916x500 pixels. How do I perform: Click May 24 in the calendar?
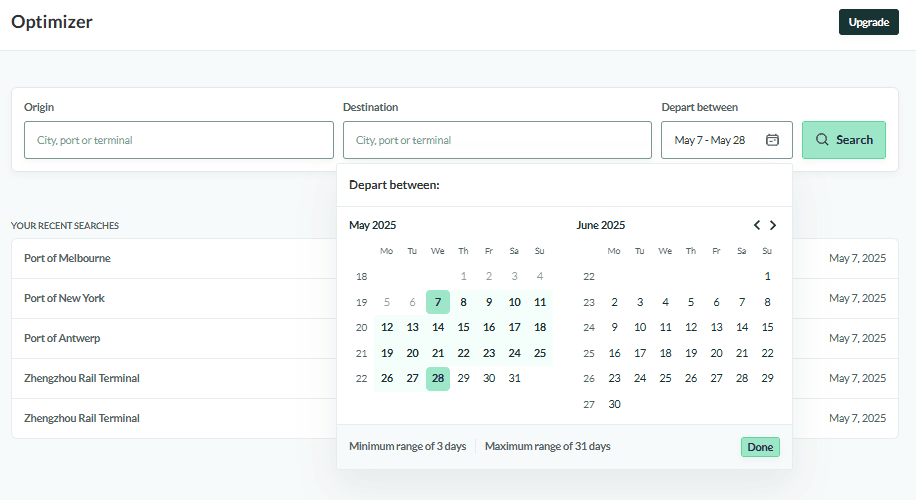(x=514, y=353)
